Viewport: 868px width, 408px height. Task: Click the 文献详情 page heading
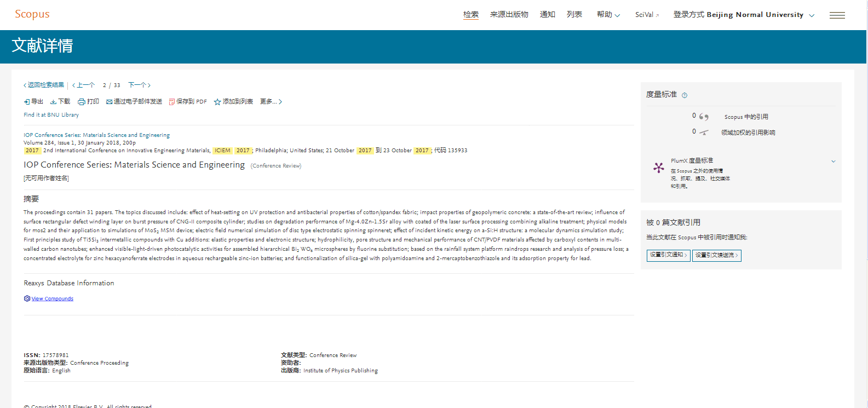point(42,45)
